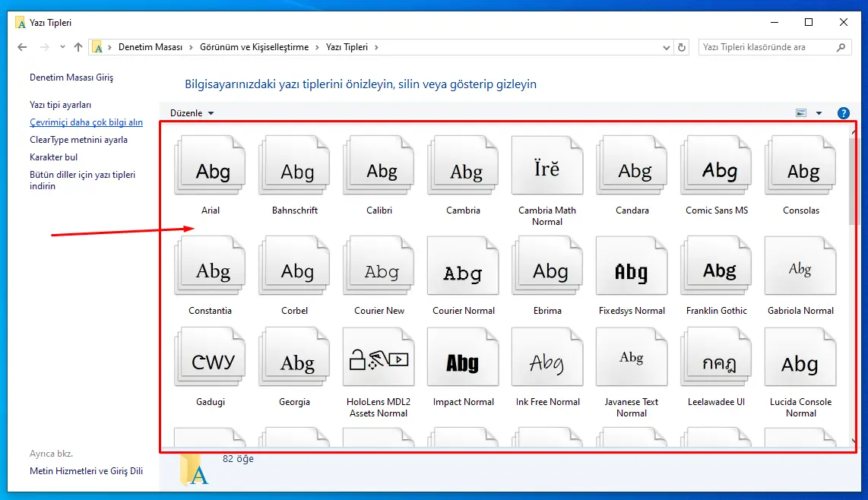Screen dimensions: 868x500
Task: Select the Javanese Text Normal font icon
Action: [632, 356]
